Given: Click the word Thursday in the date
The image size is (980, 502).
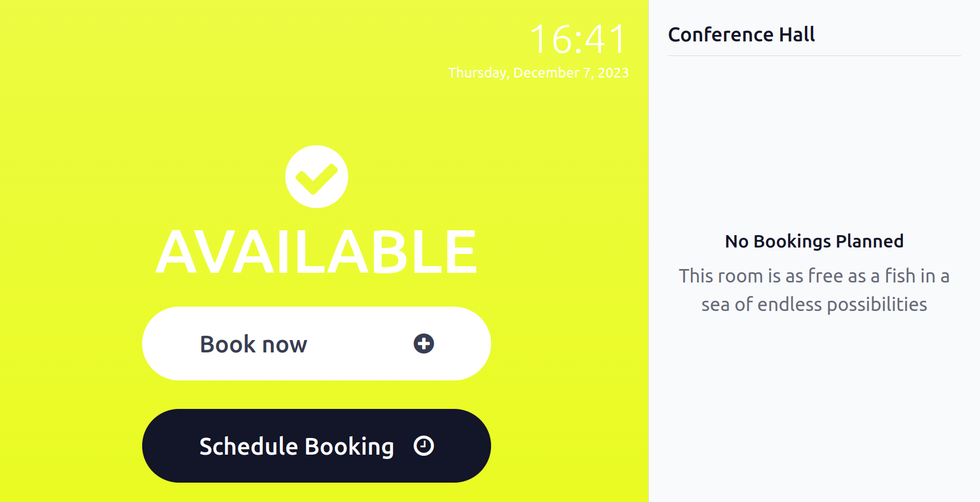Looking at the screenshot, I should pos(478,73).
